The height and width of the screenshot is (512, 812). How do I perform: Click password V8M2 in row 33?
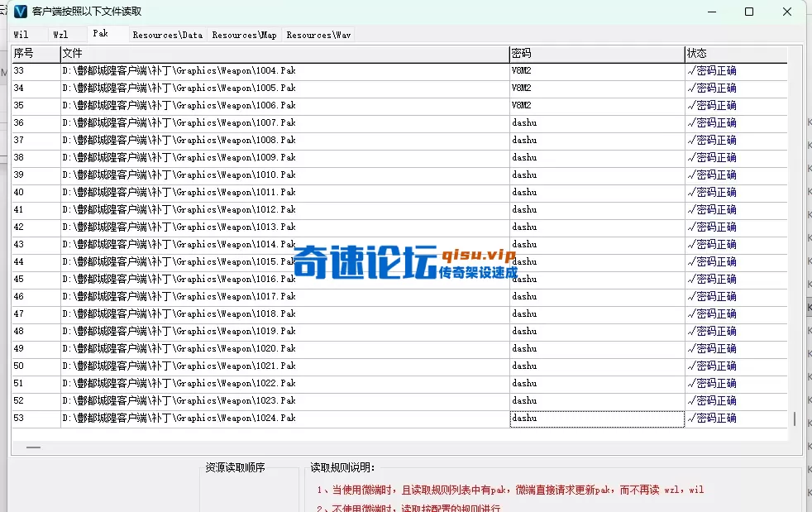(x=522, y=70)
